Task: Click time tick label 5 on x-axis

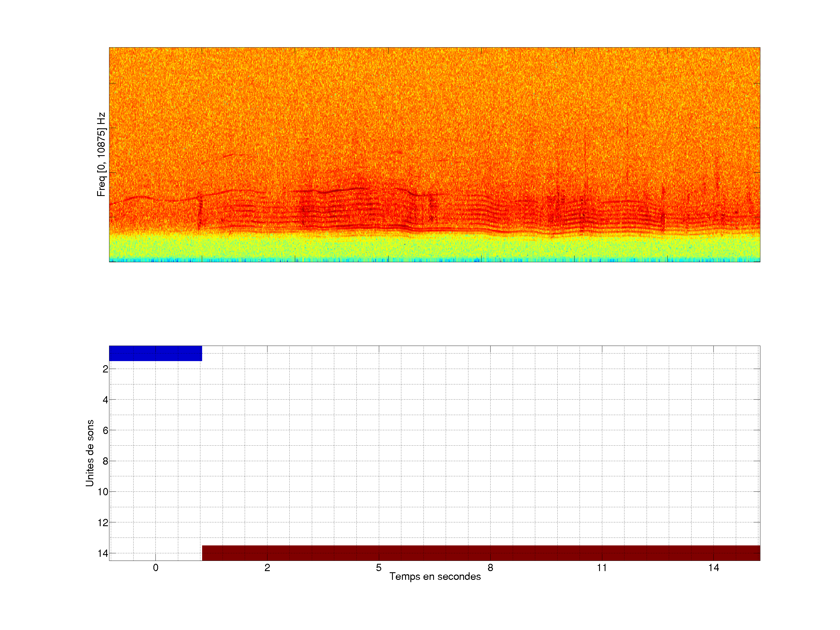Action: [379, 568]
